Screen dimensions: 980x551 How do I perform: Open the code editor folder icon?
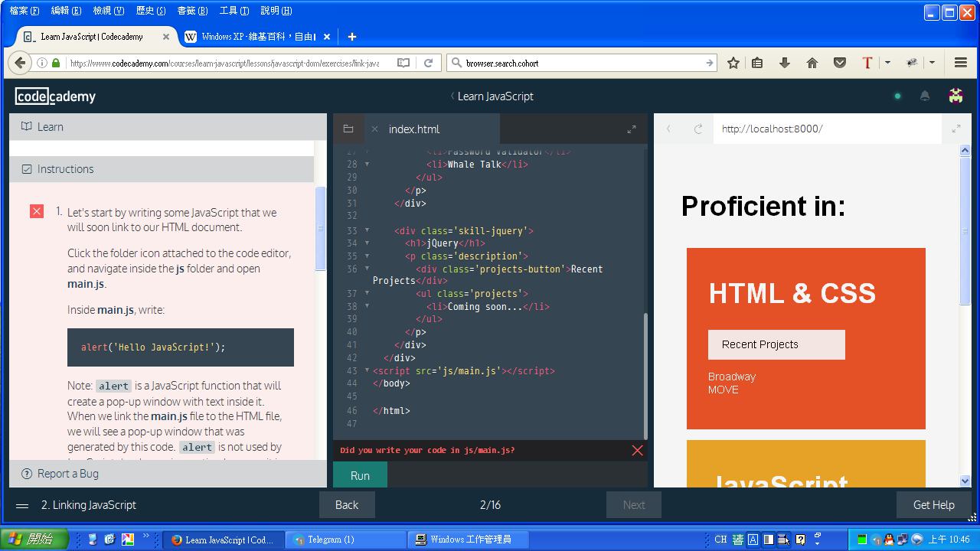click(x=348, y=129)
